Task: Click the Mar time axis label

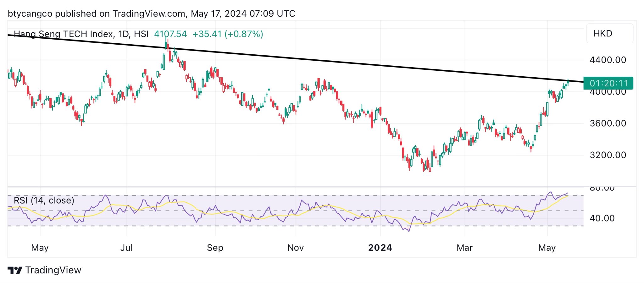Action: click(x=465, y=248)
